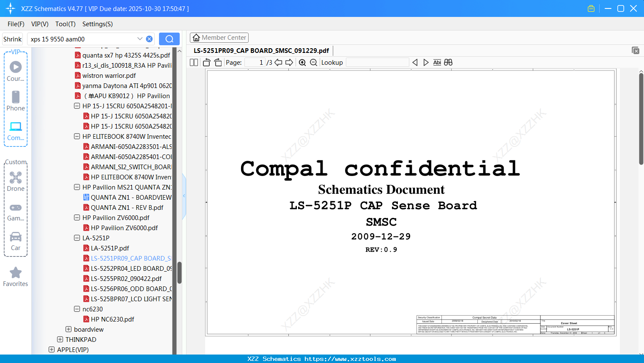This screenshot has width=644, height=363.
Task: Click the model search input box
Action: click(x=83, y=39)
